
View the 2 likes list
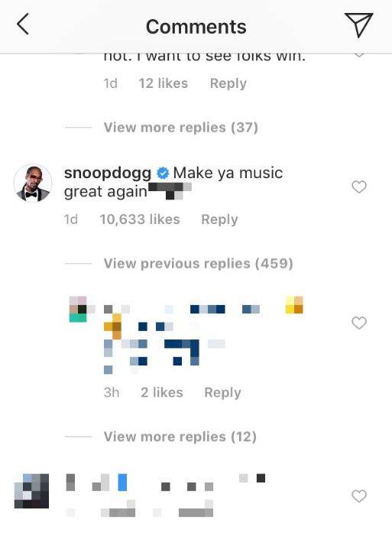coord(162,392)
